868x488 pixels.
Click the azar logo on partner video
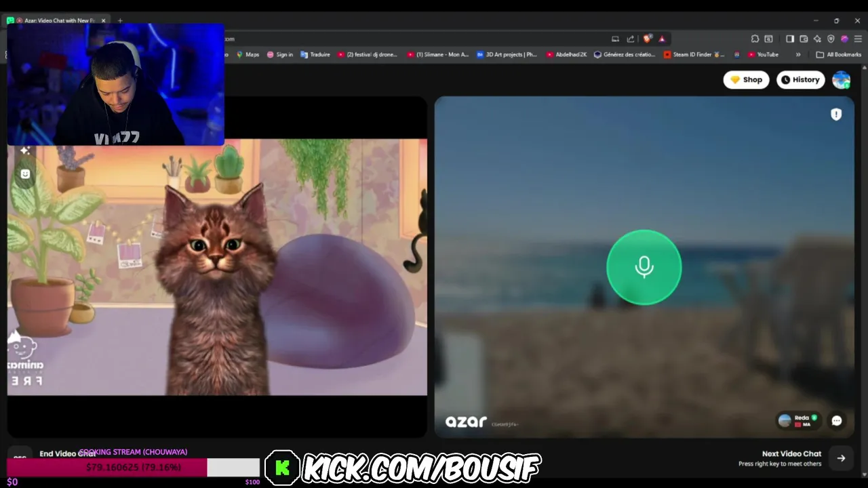pyautogui.click(x=466, y=422)
